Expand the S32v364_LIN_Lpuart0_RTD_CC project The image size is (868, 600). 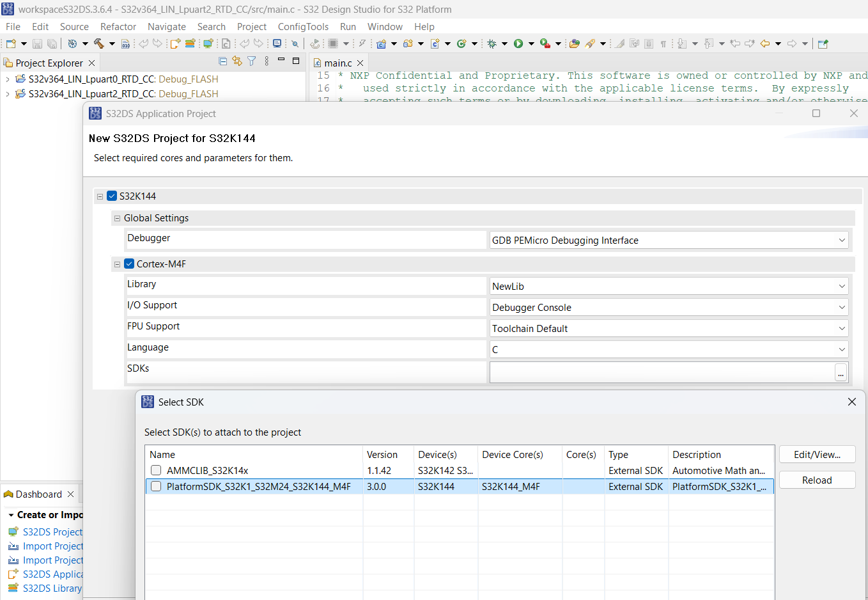click(x=8, y=79)
